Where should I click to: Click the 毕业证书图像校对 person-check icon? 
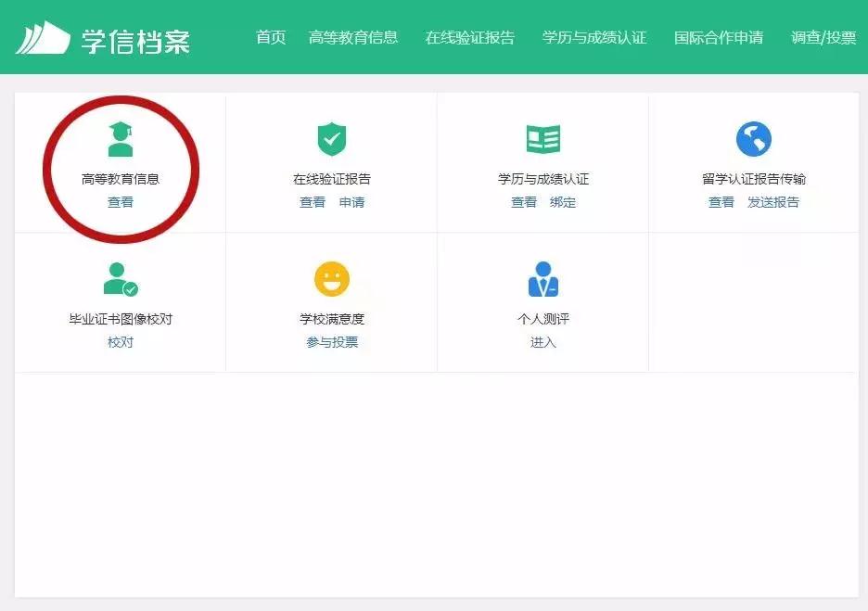click(121, 279)
